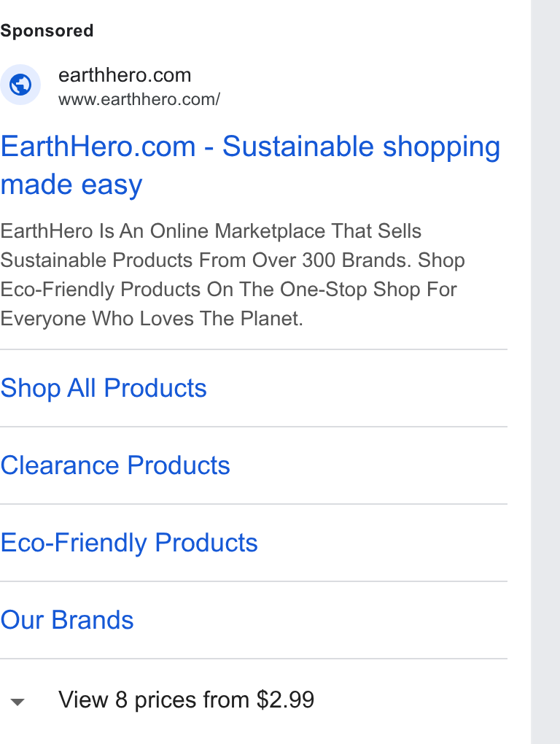Image resolution: width=560 pixels, height=744 pixels.
Task: Click the earthhero.com site name
Action: 125,75
